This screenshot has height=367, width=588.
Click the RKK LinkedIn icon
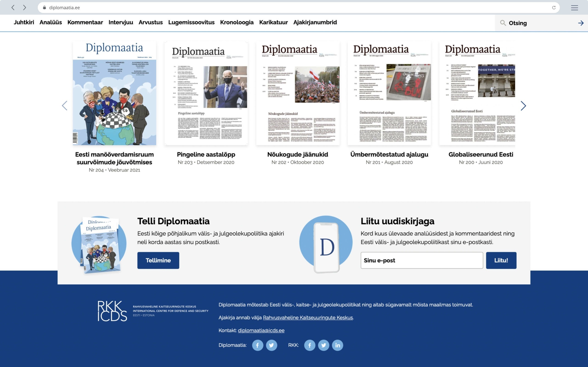tap(337, 345)
